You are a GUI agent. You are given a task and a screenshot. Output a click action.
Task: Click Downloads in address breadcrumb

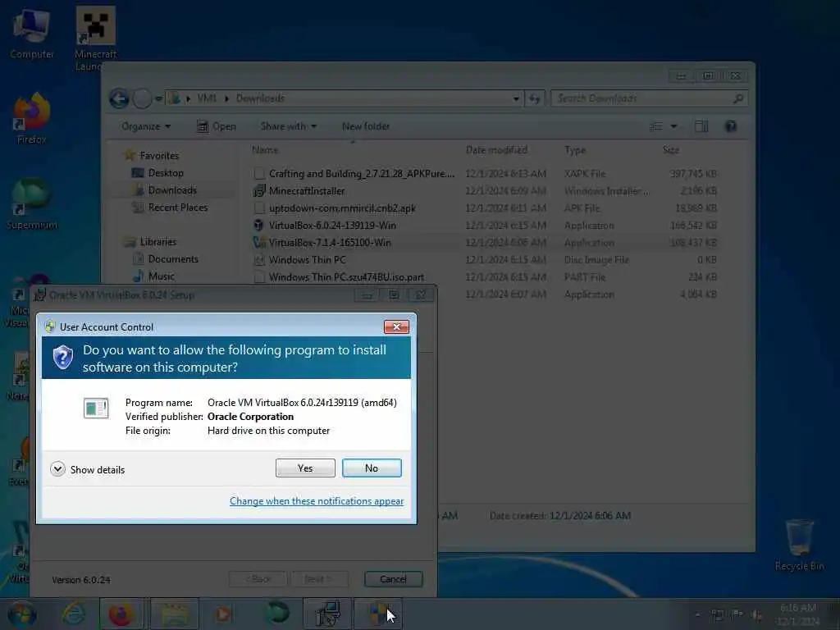click(260, 98)
